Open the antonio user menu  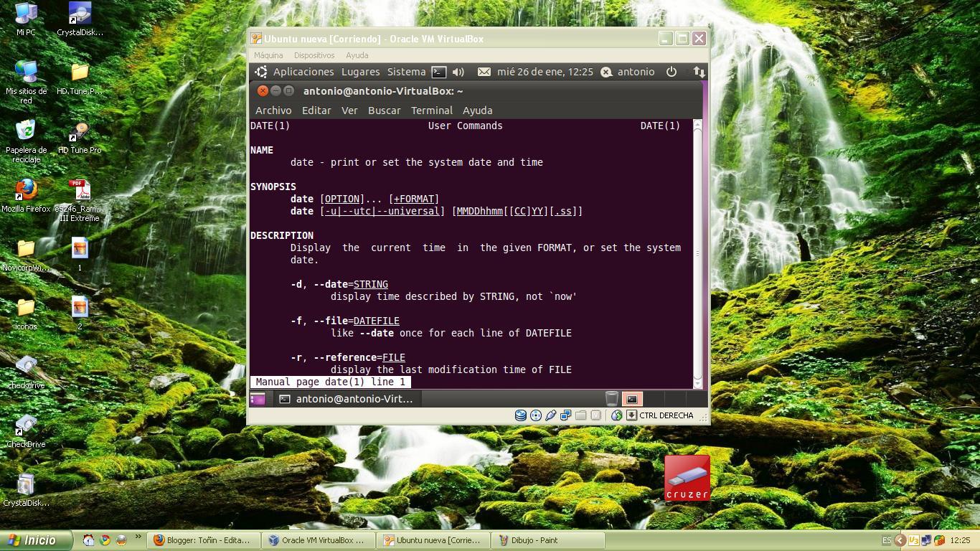pyautogui.click(x=636, y=72)
